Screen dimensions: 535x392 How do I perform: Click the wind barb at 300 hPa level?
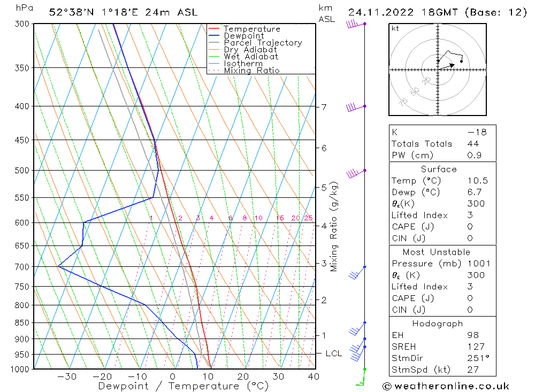pyautogui.click(x=356, y=24)
